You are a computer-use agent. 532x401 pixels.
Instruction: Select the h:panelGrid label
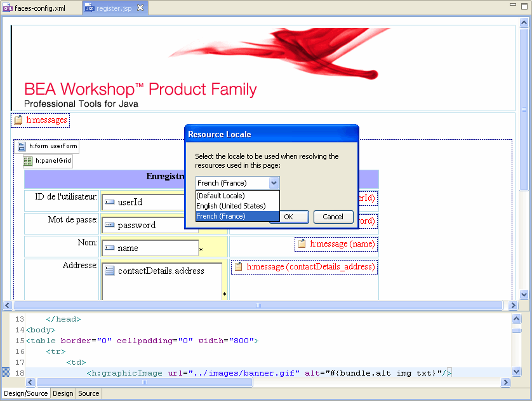click(53, 161)
